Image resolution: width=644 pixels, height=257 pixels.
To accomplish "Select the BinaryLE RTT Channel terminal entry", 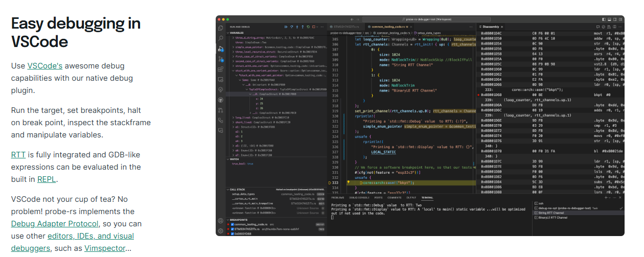I will pyautogui.click(x=578, y=218).
